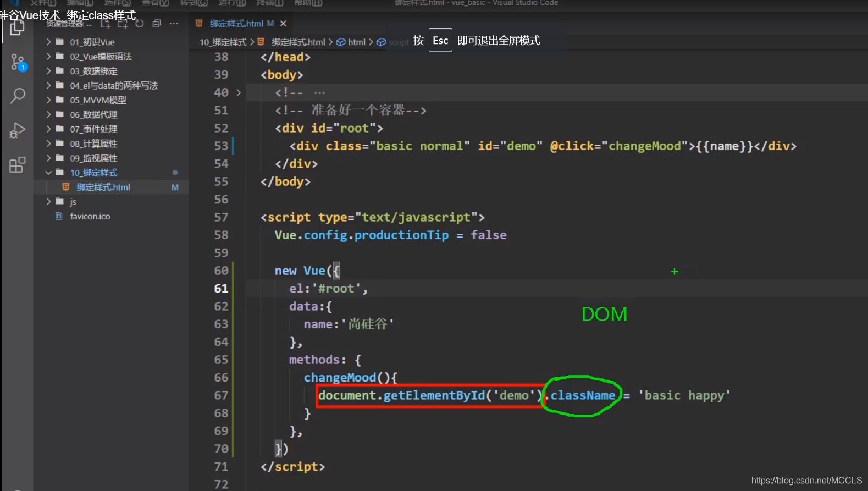This screenshot has width=868, height=491.
Task: Click Vue.config.productionTip on line 58
Action: (x=362, y=235)
